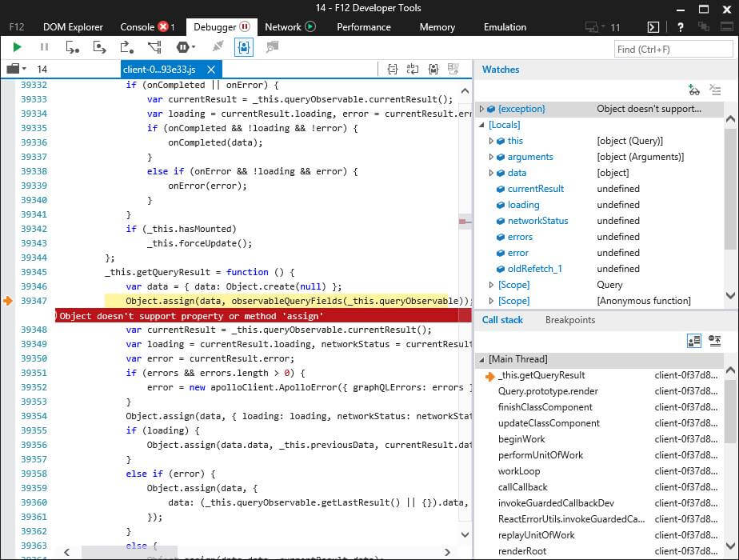Screen dimensions: 739x560
Task: Switch to the Call stack tab
Action: [x=502, y=320]
